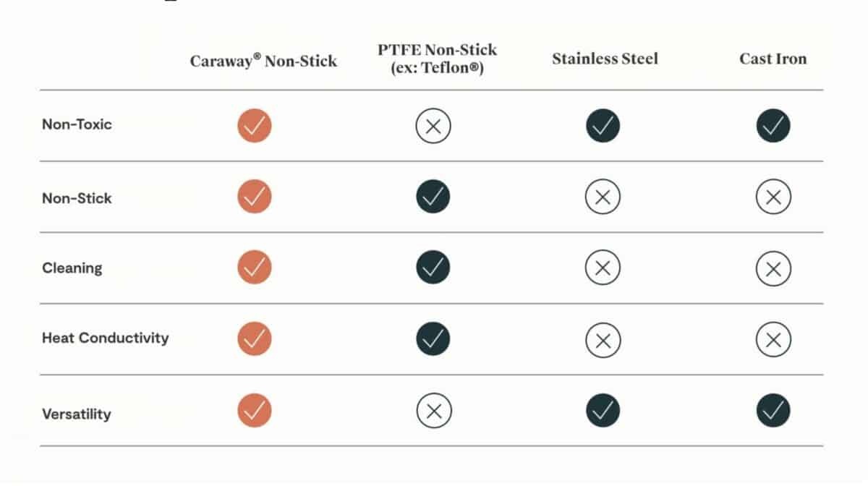Click Caraway Non-Toxic orange checkmark
The image size is (868, 486).
point(254,126)
